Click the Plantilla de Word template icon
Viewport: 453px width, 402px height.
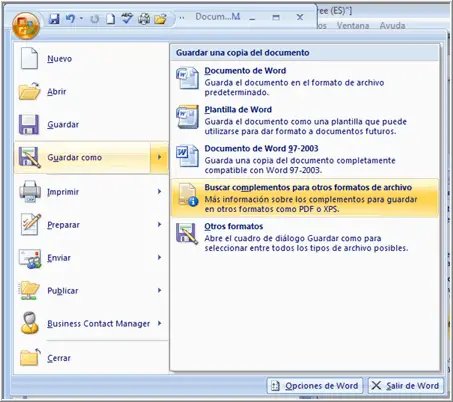[x=187, y=117]
